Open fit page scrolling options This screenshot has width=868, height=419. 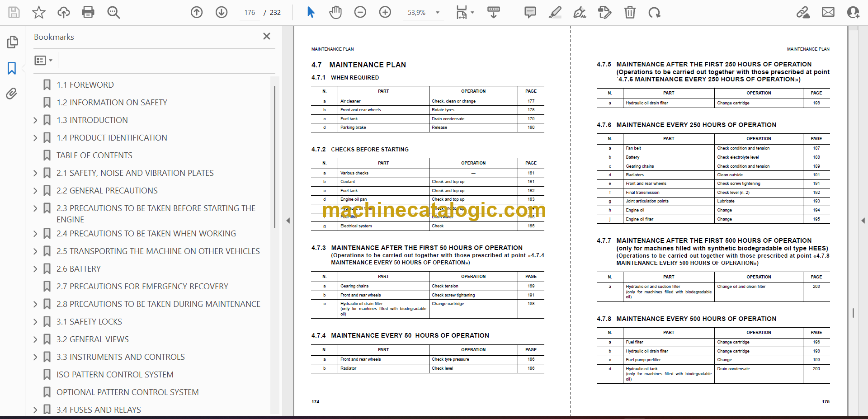465,12
